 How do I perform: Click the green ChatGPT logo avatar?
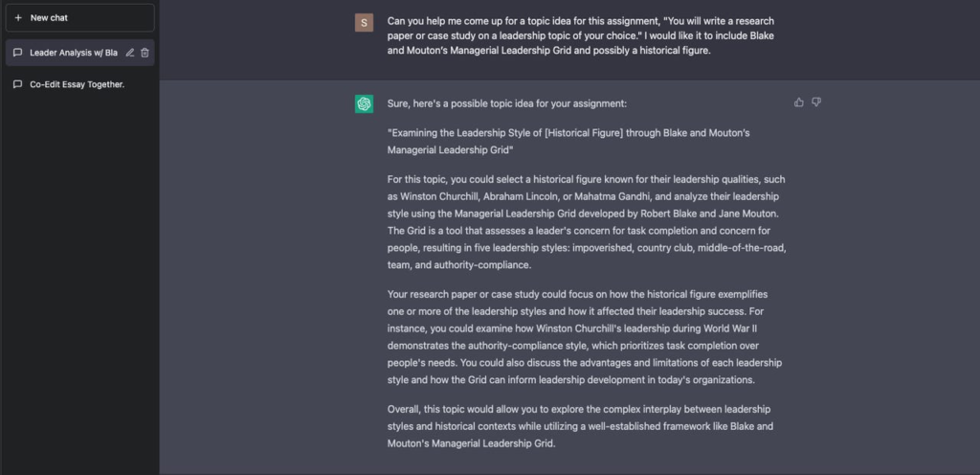click(364, 103)
